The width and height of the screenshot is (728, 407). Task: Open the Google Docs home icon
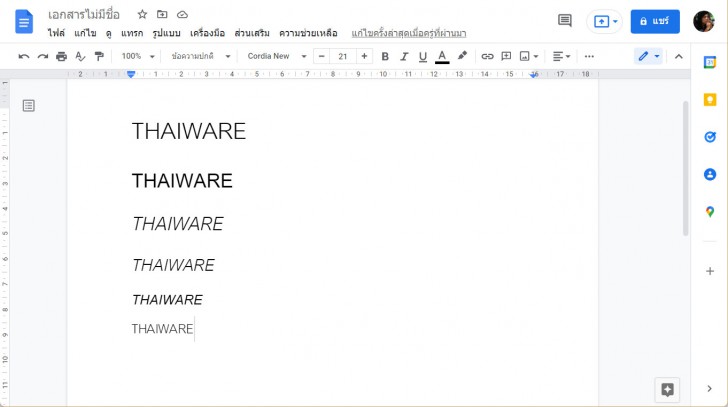coord(24,22)
